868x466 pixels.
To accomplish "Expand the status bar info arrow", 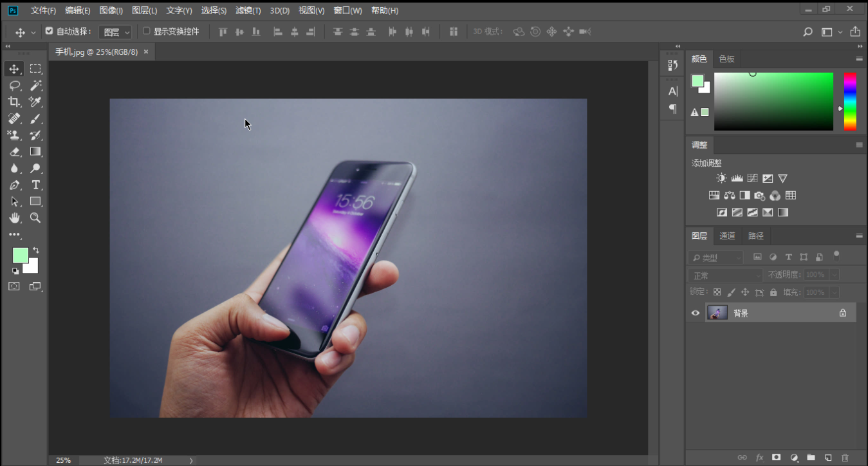I will coord(191,460).
